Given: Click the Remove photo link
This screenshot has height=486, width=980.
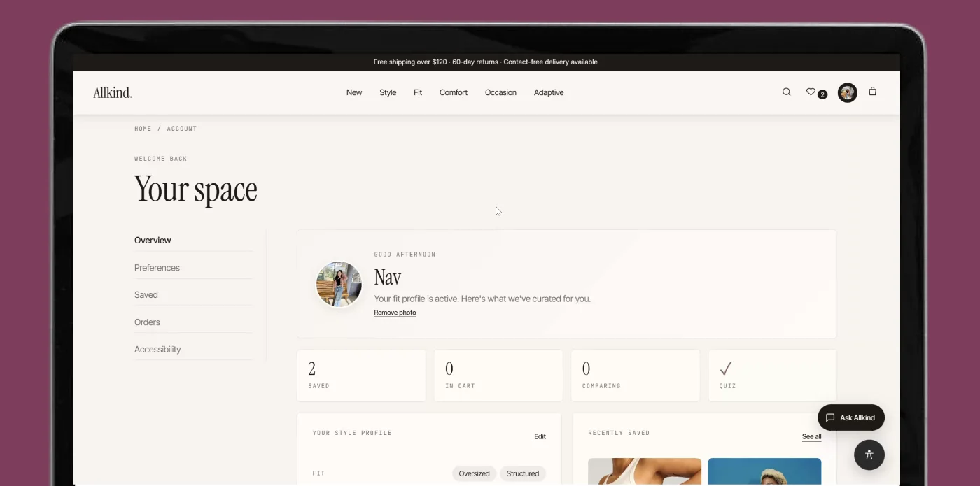Looking at the screenshot, I should click(395, 313).
